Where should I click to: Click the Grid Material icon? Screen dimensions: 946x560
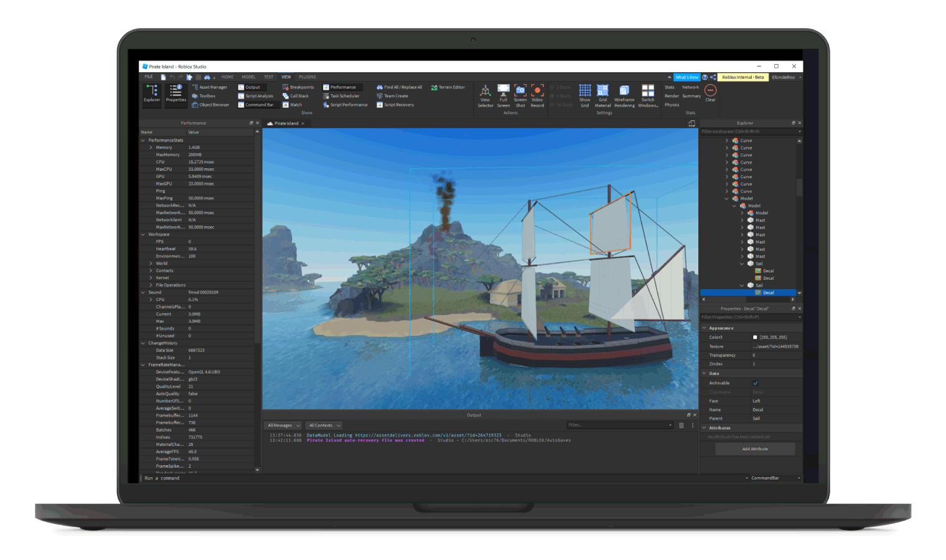point(602,91)
